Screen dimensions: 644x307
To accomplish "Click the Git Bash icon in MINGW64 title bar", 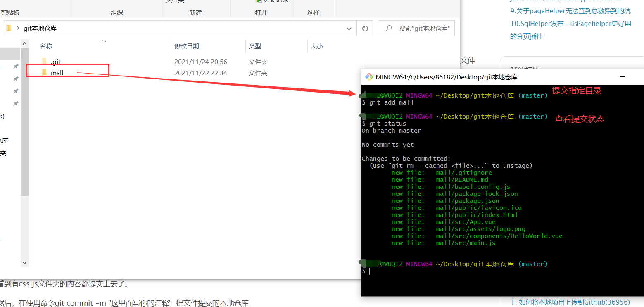I will coord(369,77).
